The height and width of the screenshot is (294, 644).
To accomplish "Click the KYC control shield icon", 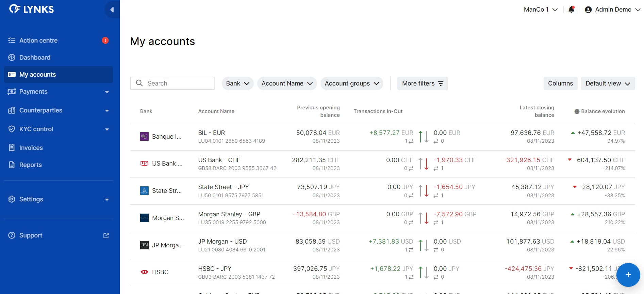I will click(12, 129).
